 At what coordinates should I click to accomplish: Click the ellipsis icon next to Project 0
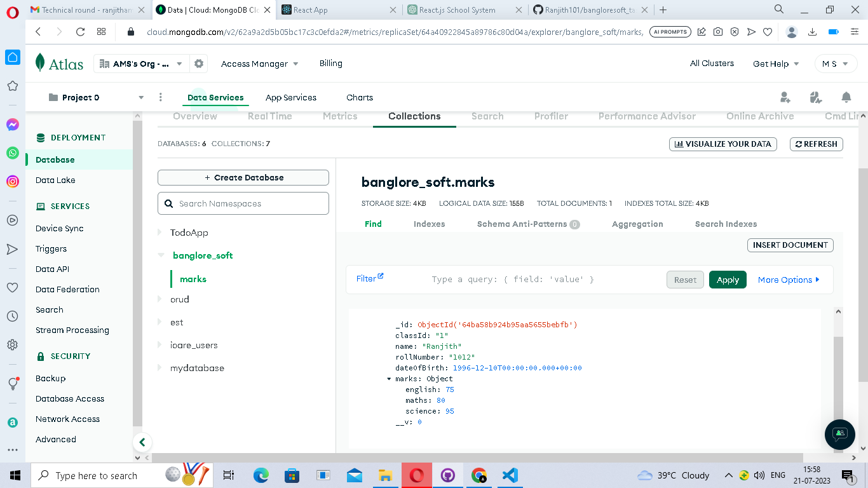161,97
